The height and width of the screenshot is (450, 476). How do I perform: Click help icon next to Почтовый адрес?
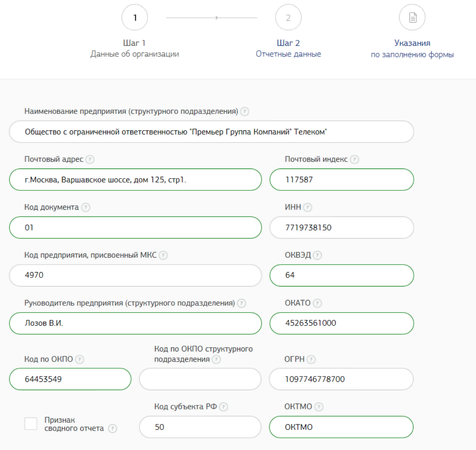[x=90, y=159]
